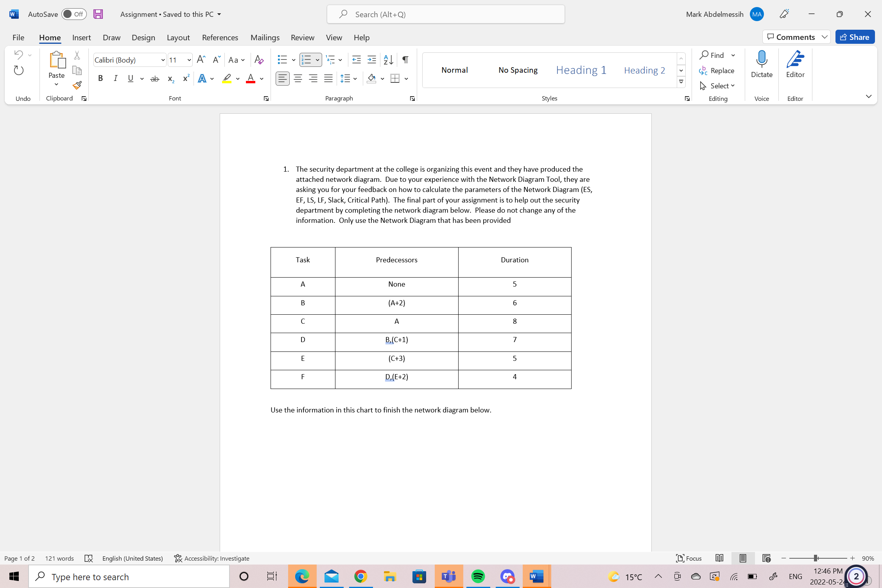The width and height of the screenshot is (882, 588).
Task: Switch to the References ribbon tab
Action: (x=220, y=37)
